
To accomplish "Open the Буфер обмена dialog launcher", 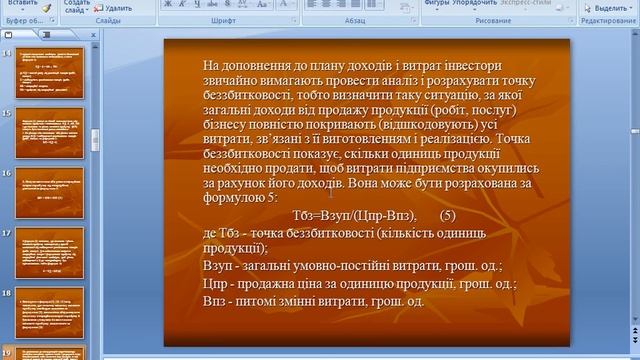I will coord(52,20).
